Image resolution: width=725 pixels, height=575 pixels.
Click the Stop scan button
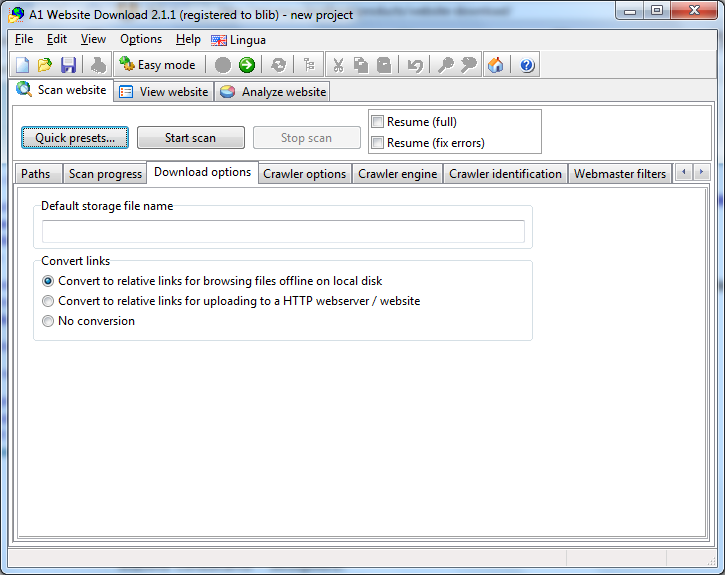(307, 138)
